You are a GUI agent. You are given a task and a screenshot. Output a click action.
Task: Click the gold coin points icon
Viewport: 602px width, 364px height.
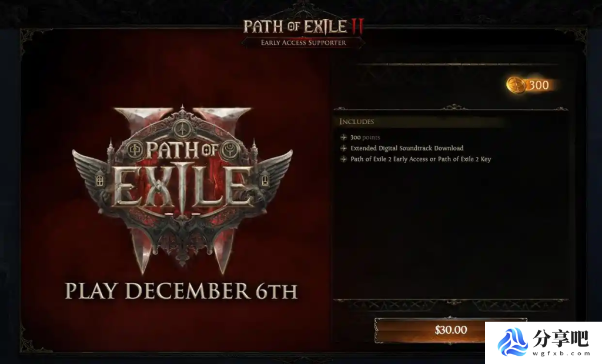click(516, 85)
